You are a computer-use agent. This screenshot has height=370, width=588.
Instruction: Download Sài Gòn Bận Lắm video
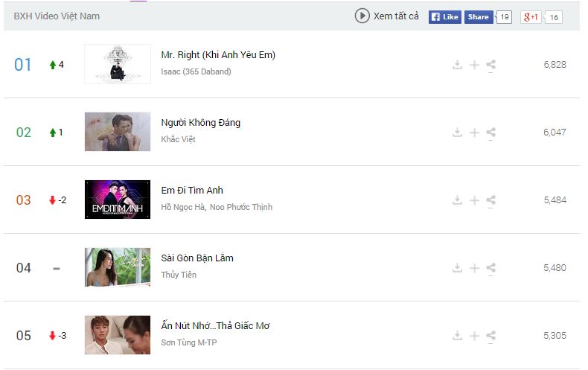click(x=457, y=268)
